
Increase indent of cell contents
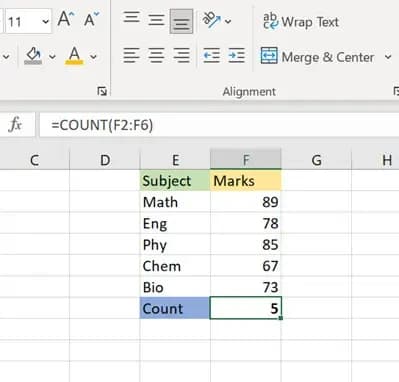coord(237,55)
